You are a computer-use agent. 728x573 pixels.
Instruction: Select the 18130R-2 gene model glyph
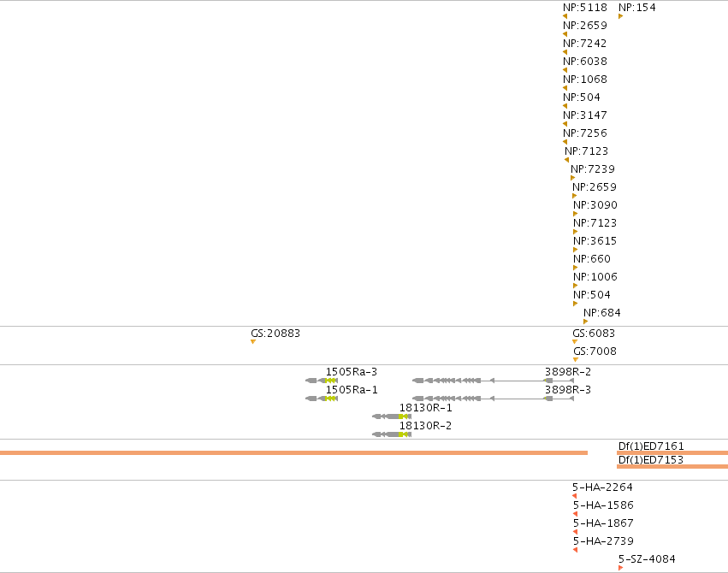(392, 434)
